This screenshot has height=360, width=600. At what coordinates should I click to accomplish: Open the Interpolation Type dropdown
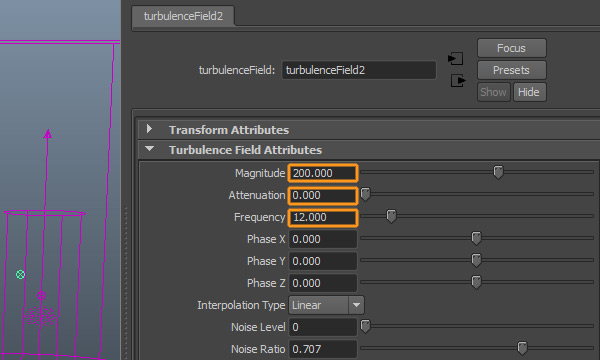tap(326, 305)
